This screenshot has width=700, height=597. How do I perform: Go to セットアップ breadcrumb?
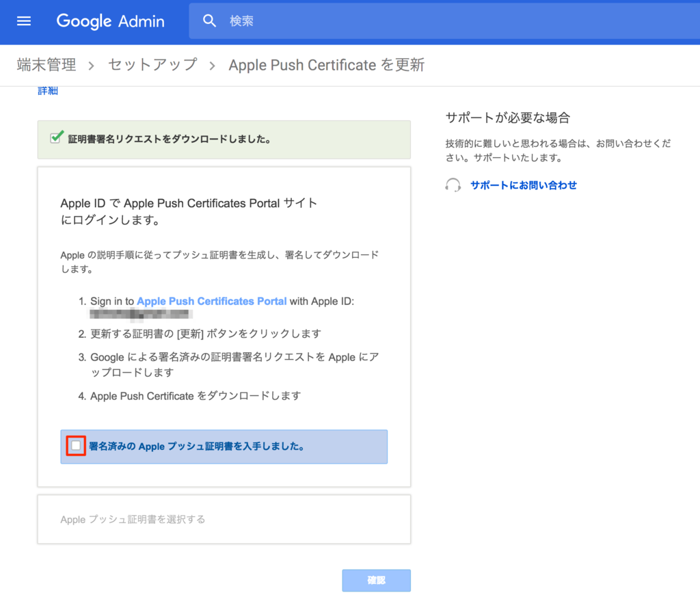(152, 65)
